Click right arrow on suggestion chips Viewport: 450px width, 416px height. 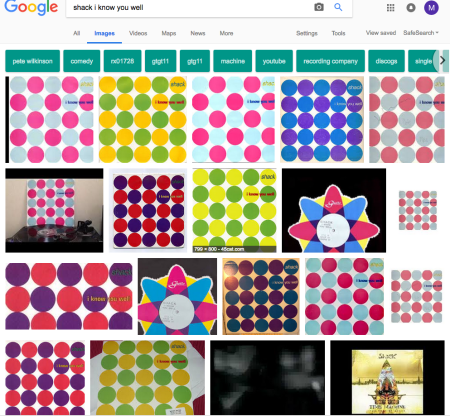click(x=442, y=61)
